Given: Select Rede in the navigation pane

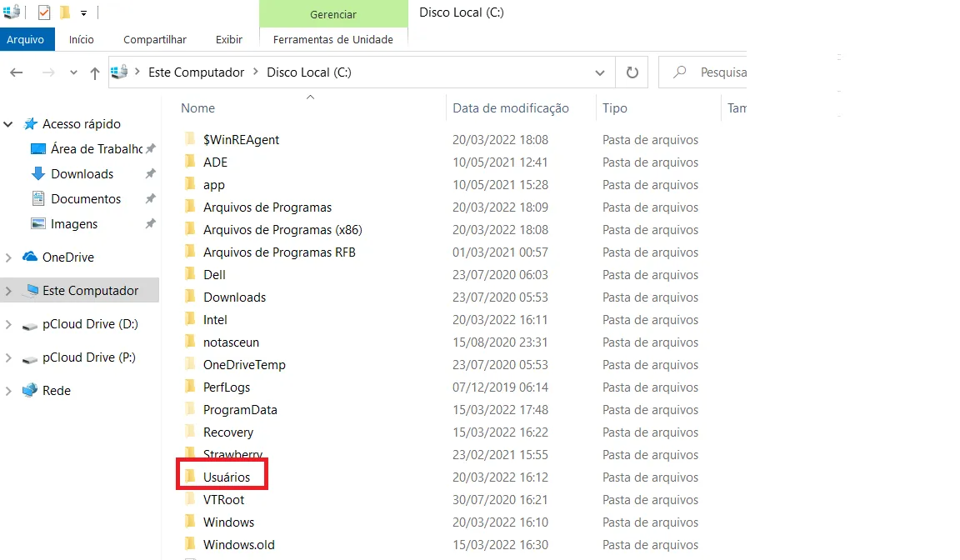Looking at the screenshot, I should (x=57, y=391).
